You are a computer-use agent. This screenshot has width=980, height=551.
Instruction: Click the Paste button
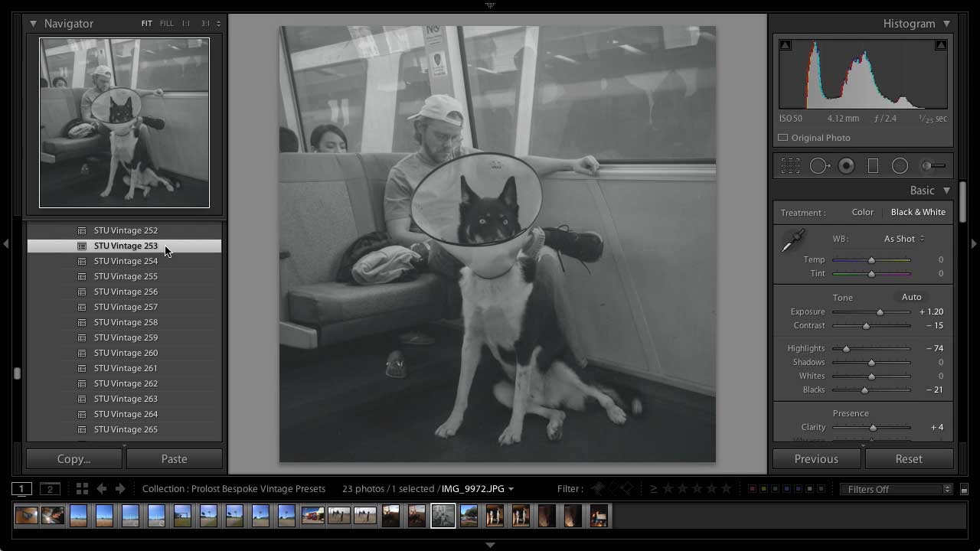pos(174,458)
